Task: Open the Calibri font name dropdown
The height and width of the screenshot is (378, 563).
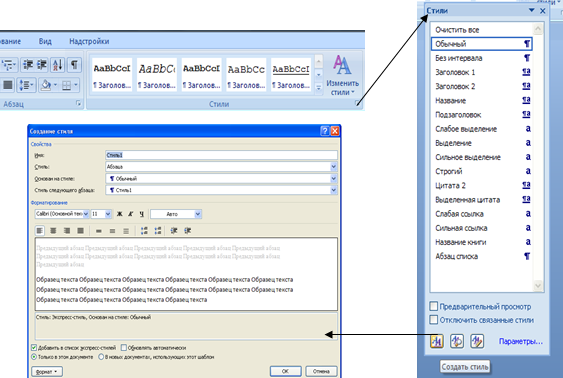Action: 86,214
